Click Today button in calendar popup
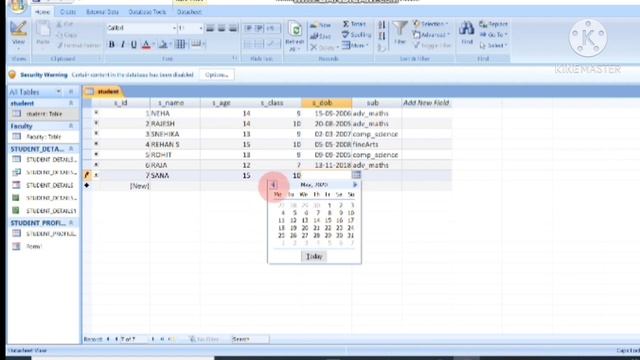The width and height of the screenshot is (640, 360). pyautogui.click(x=314, y=256)
